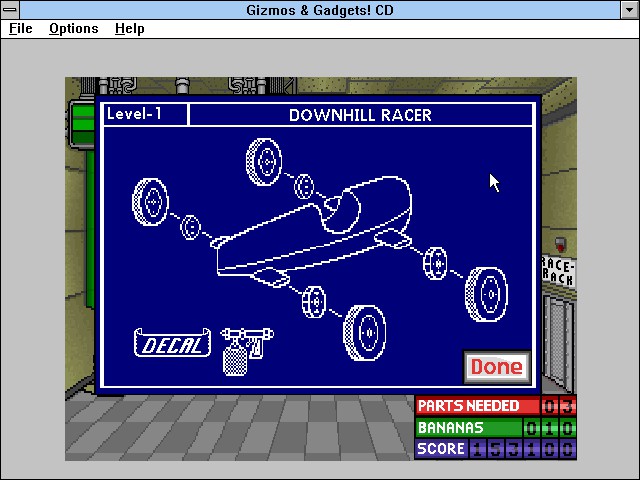The image size is (640, 480).
Task: Click the left front wheel on the blueprint
Action: click(x=150, y=202)
